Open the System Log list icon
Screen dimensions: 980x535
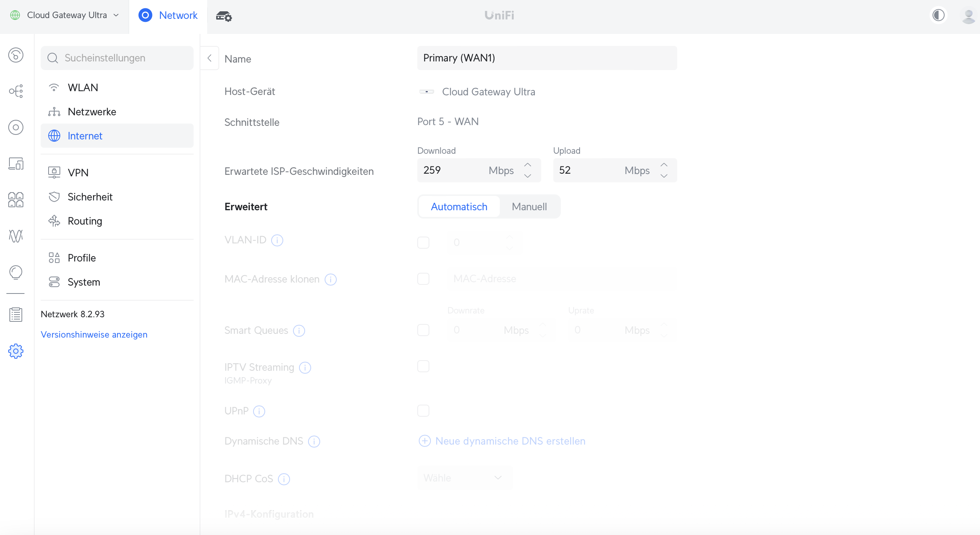coord(15,314)
